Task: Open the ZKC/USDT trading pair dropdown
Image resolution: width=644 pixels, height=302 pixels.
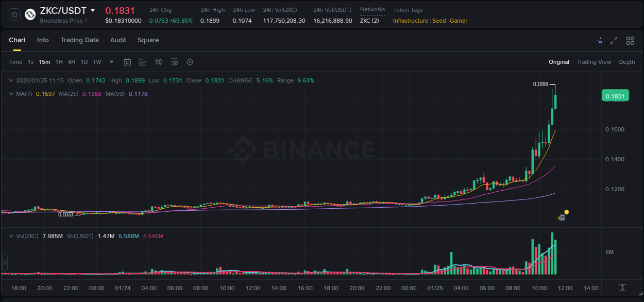Action: [x=93, y=10]
